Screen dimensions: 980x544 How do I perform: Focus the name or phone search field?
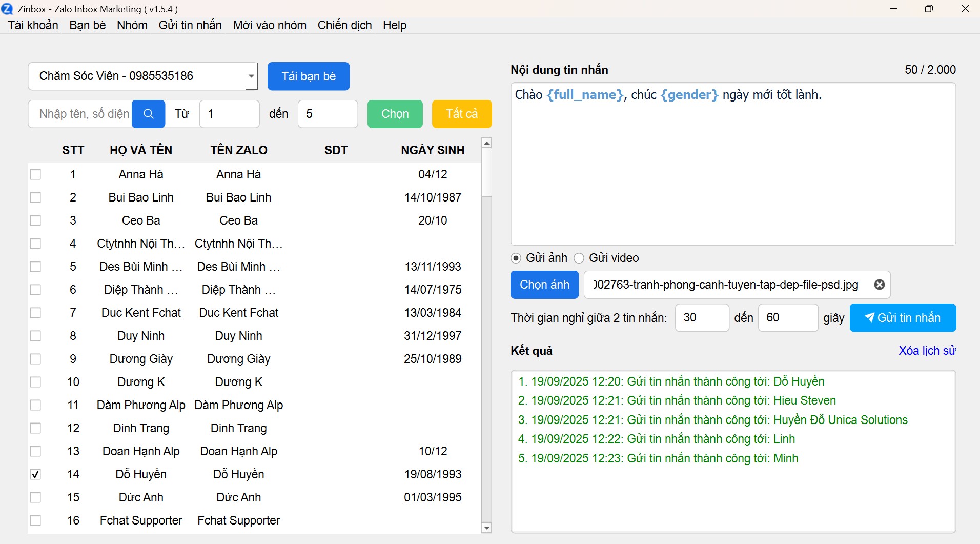82,114
